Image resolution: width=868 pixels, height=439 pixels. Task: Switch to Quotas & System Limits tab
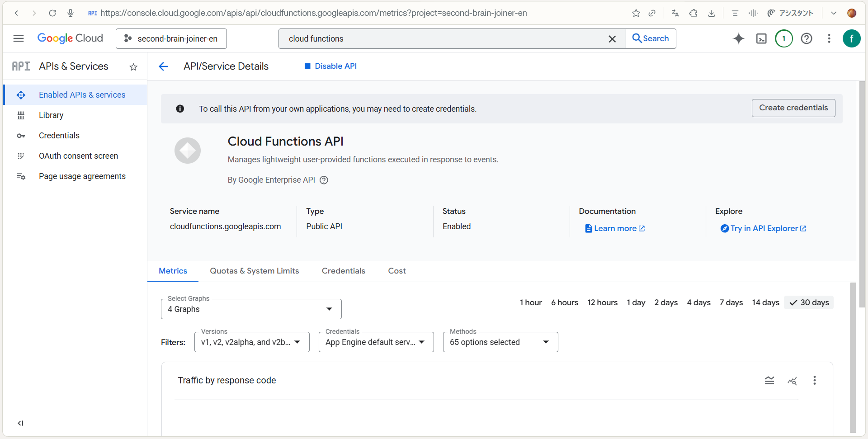pyautogui.click(x=254, y=271)
